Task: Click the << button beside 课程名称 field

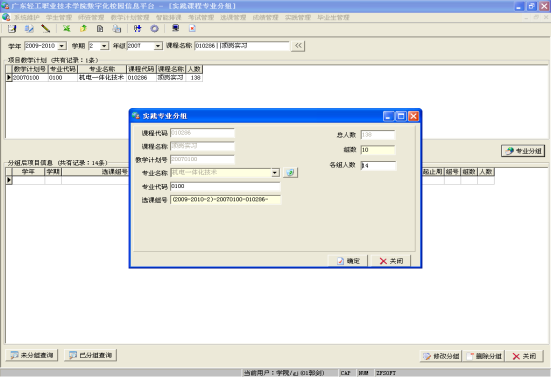Action: [x=298, y=46]
